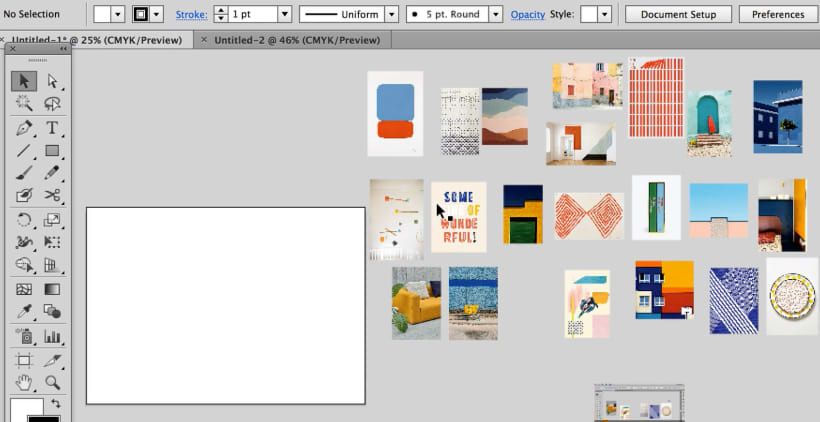The image size is (820, 422).
Task: Collapse the toolbox with double-arrow icon
Action: [63, 49]
